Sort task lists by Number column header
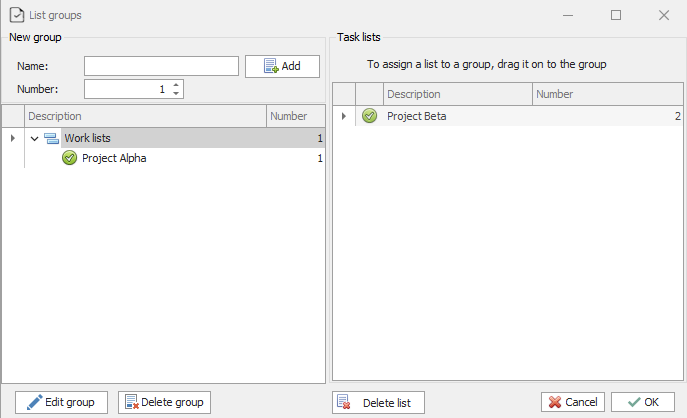Viewport: 687px width, 418px height. click(x=606, y=94)
